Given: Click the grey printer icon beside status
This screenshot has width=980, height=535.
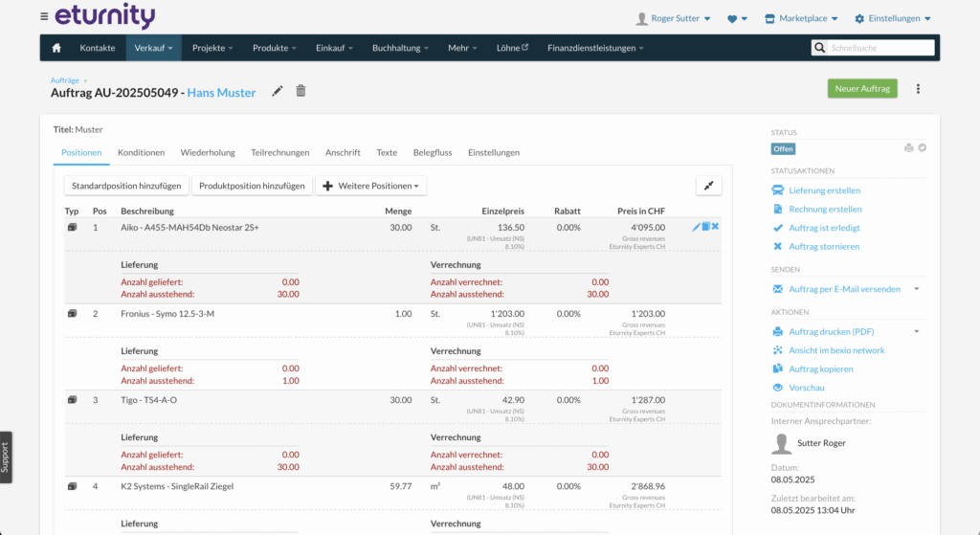Looking at the screenshot, I should click(x=908, y=148).
